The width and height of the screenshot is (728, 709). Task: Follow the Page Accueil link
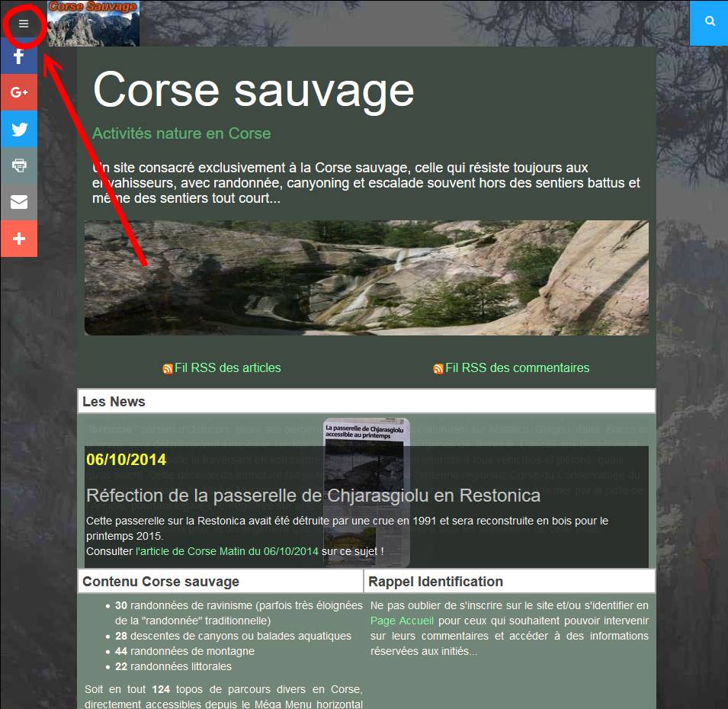coord(402,621)
